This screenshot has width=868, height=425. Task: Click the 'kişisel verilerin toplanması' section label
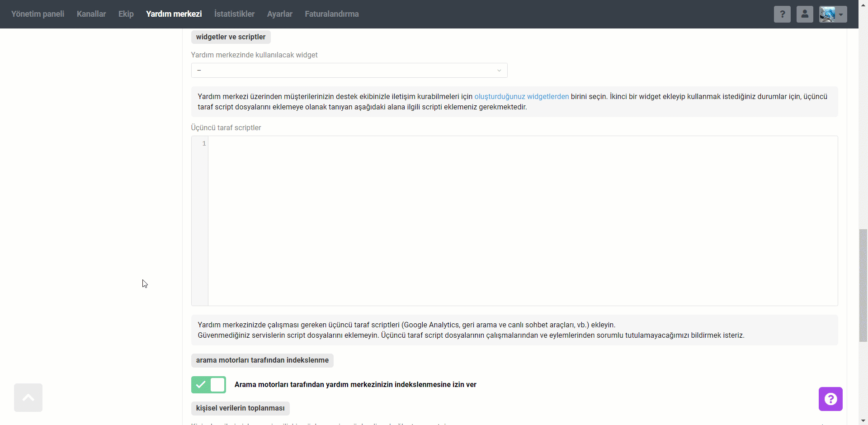coord(240,408)
